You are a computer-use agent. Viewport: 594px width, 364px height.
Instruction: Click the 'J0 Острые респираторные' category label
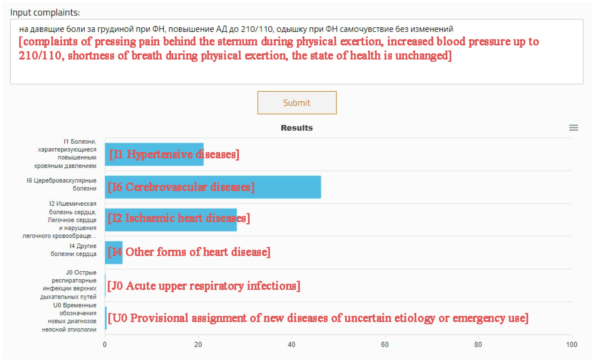pos(69,284)
